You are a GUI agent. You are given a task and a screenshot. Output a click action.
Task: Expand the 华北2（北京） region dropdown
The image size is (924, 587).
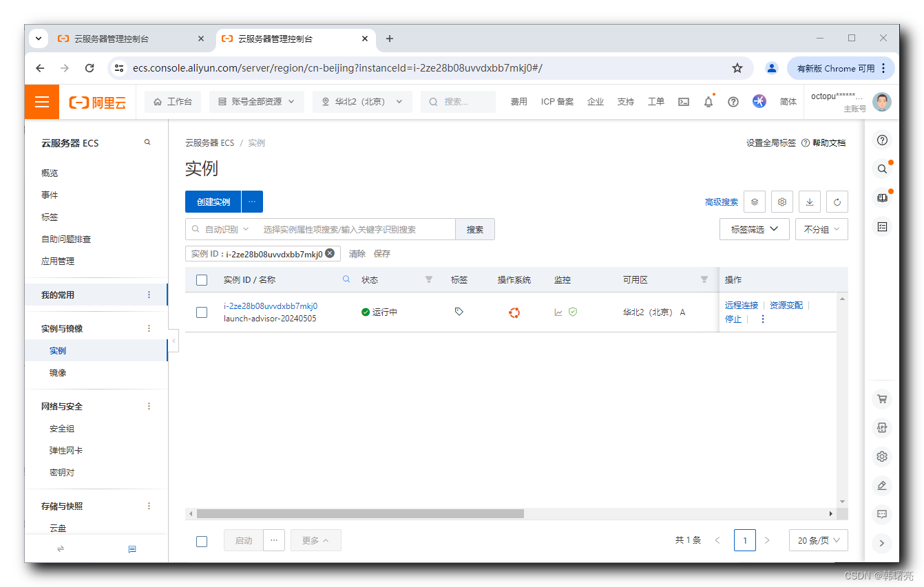[362, 102]
